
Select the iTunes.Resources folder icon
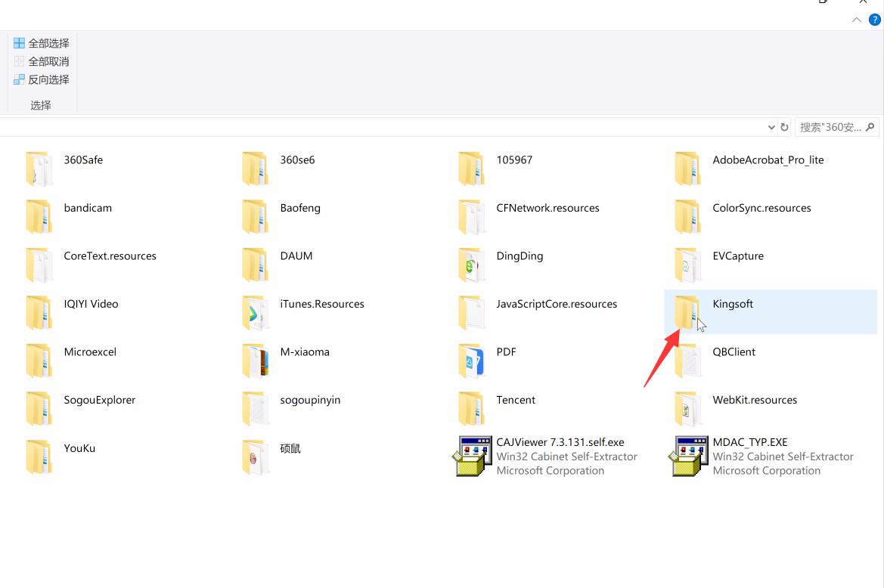pos(256,312)
